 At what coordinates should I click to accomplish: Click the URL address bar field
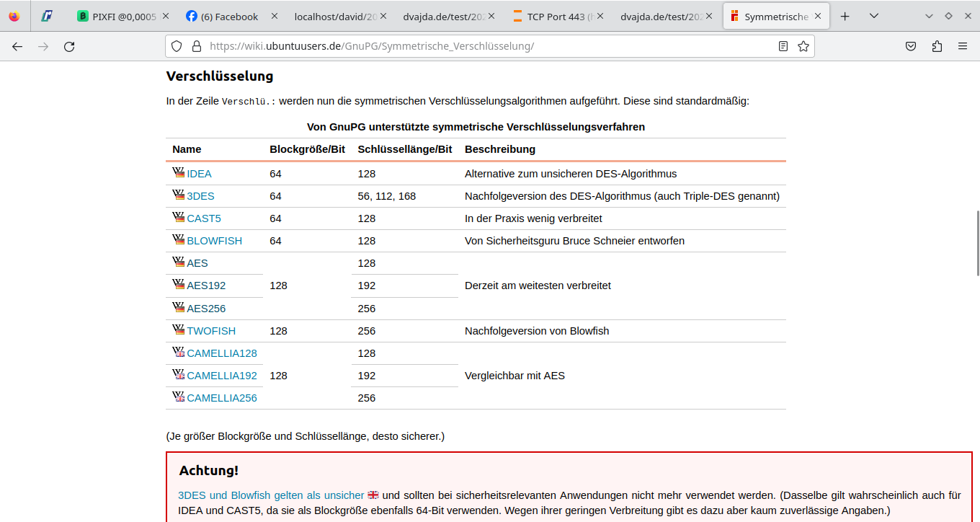click(x=490, y=46)
